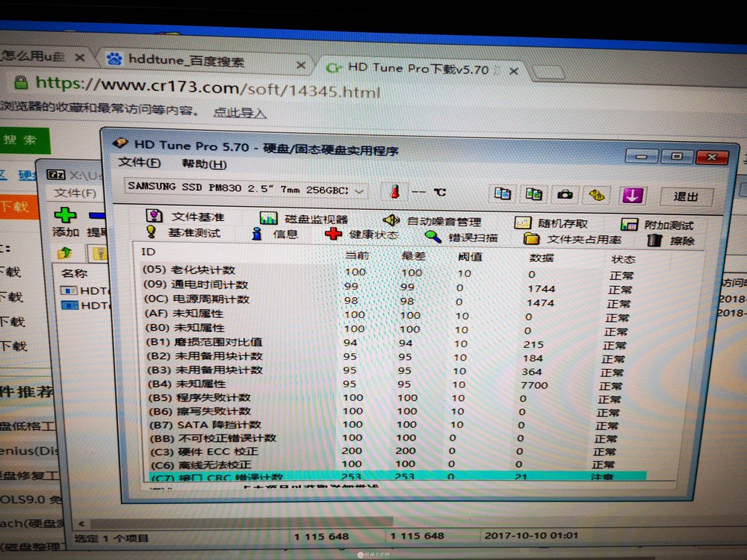The height and width of the screenshot is (560, 747).
Task: Switch to the 基准测试 tab
Action: [193, 233]
